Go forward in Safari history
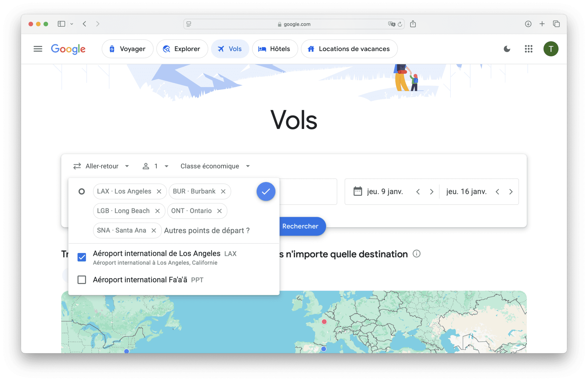 point(98,24)
